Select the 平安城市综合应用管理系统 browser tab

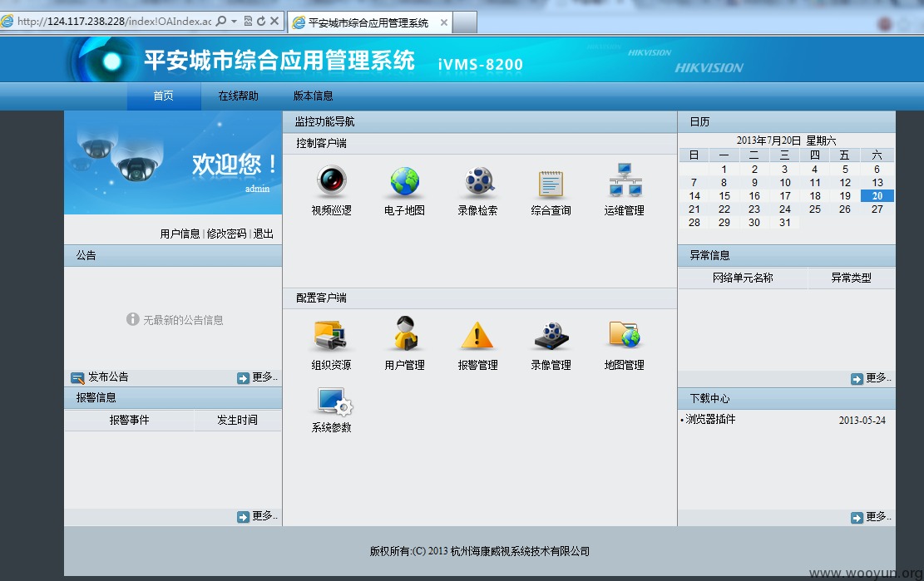[368, 23]
